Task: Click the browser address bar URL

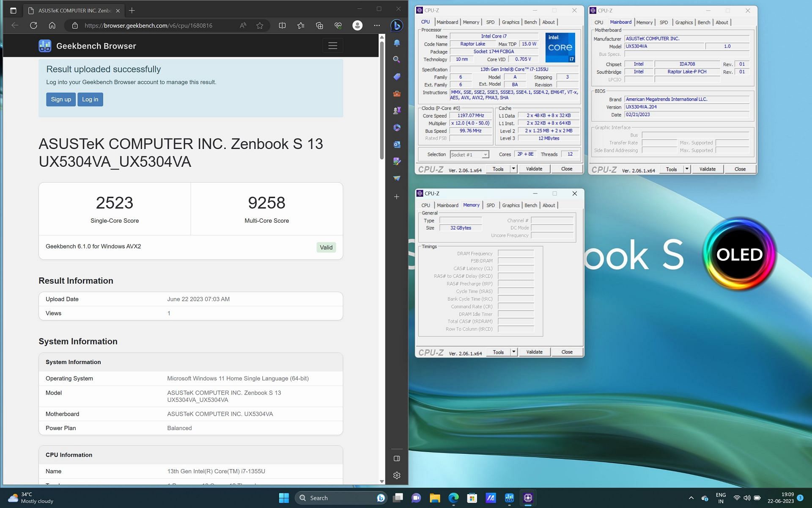Action: pyautogui.click(x=148, y=25)
